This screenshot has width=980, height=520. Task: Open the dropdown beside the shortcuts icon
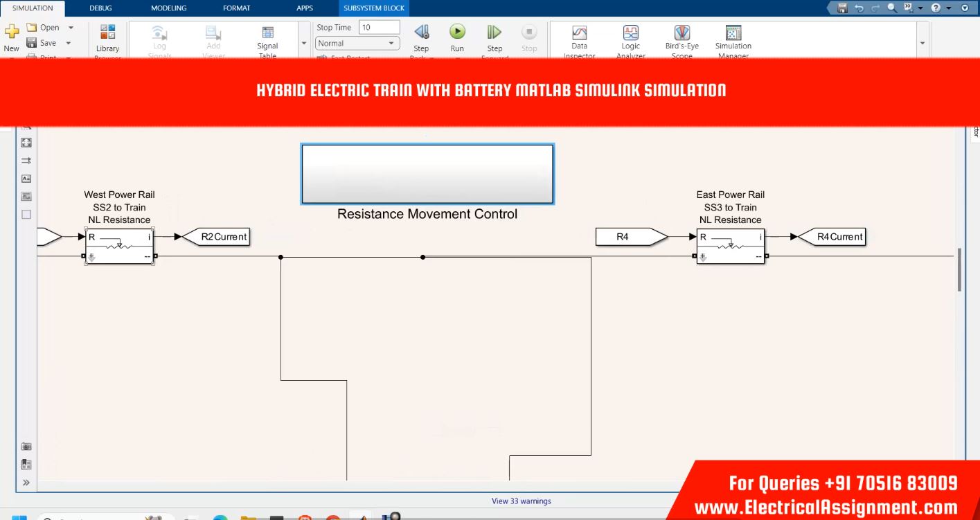pyautogui.click(x=919, y=8)
